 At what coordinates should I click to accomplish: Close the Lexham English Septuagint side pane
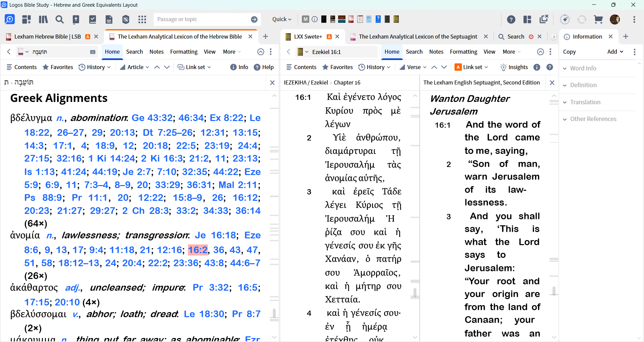point(552,82)
